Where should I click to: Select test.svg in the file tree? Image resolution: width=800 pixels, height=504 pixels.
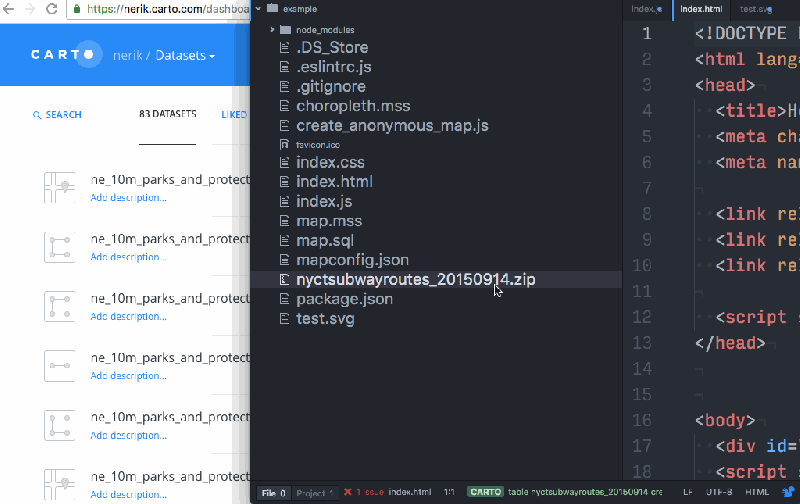click(x=325, y=319)
